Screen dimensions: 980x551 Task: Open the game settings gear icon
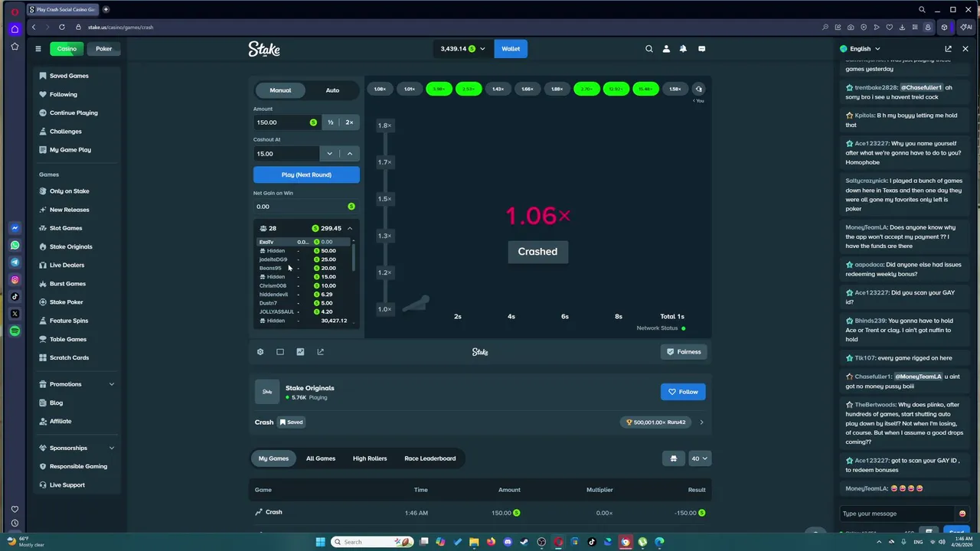coord(260,352)
